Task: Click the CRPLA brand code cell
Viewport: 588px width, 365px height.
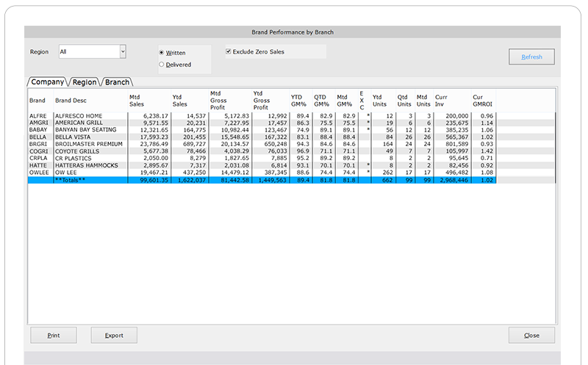Action: [x=38, y=159]
